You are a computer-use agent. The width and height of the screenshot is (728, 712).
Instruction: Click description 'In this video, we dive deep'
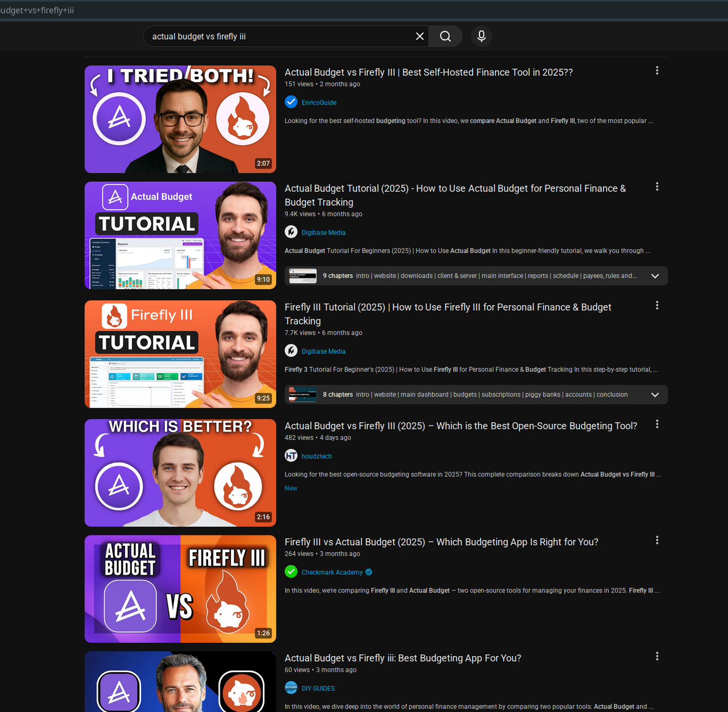point(469,706)
